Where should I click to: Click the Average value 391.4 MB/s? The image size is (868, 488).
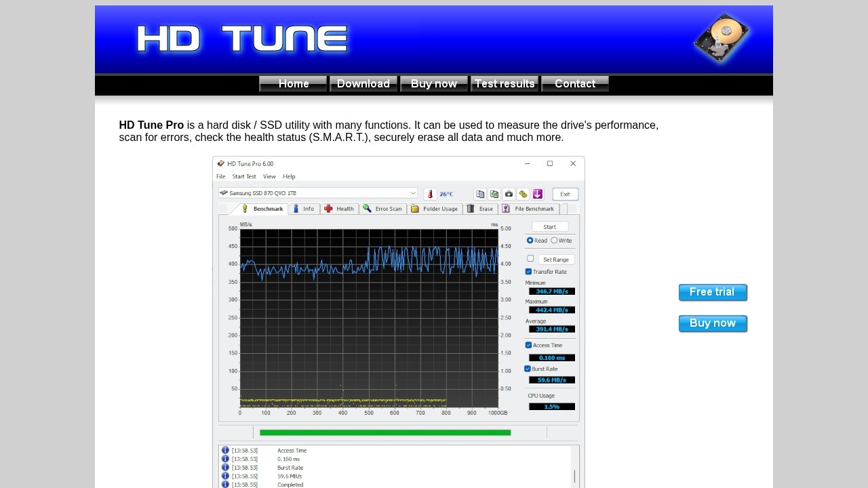coord(552,329)
